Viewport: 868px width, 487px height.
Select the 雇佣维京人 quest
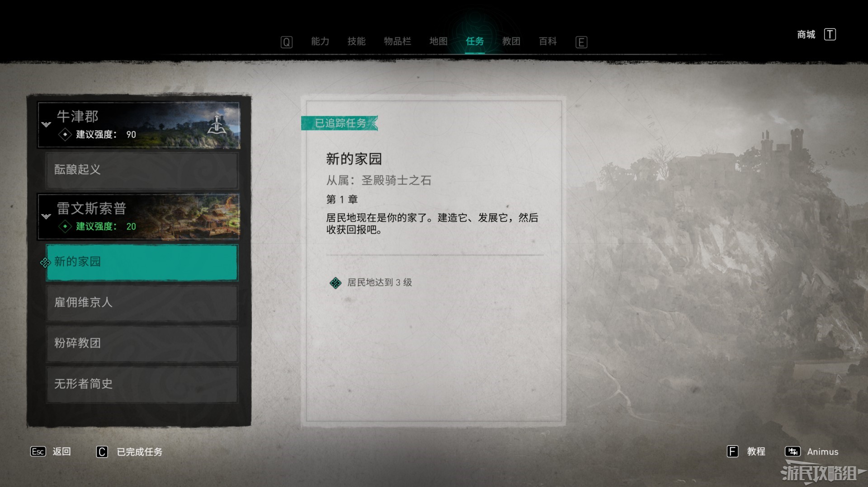point(142,303)
